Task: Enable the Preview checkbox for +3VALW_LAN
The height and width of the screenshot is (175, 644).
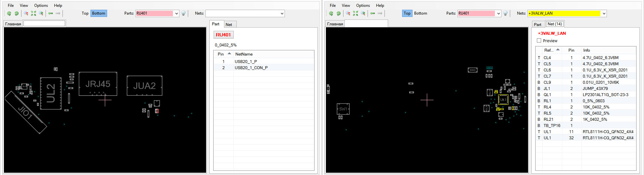Action: click(539, 41)
